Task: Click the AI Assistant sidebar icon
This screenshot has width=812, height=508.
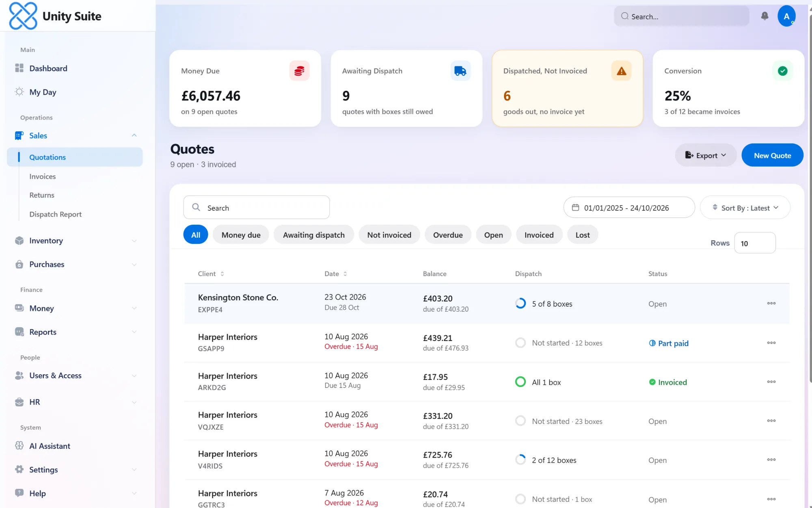Action: (19, 446)
